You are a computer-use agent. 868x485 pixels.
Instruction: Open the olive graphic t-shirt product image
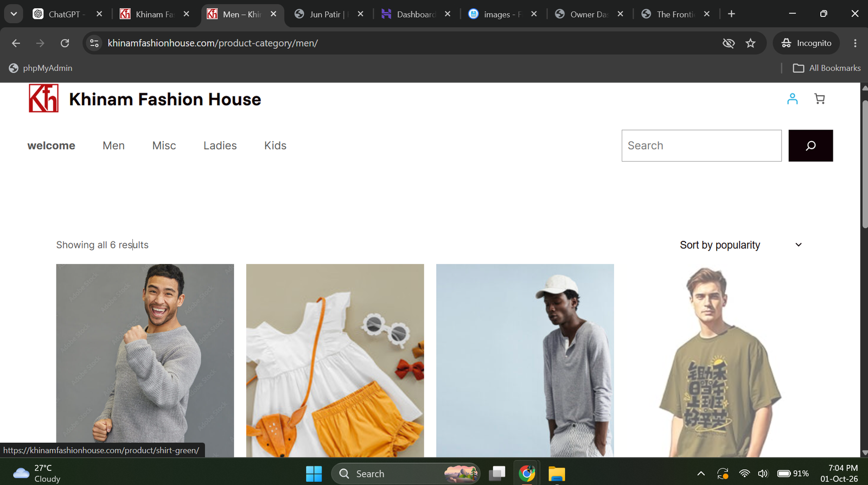(715, 360)
